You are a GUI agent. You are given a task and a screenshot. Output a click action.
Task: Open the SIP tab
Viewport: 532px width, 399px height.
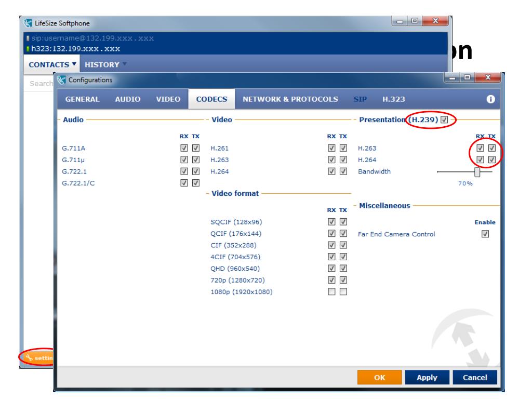[360, 99]
